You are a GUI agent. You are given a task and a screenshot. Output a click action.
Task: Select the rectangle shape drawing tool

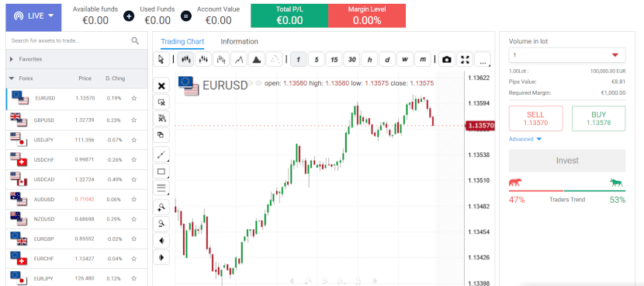coord(161,172)
